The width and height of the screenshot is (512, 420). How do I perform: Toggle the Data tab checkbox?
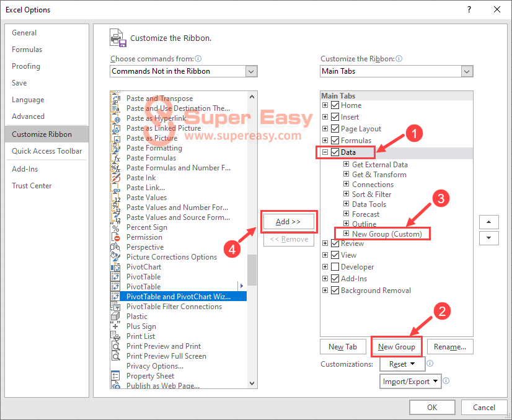[335, 152]
